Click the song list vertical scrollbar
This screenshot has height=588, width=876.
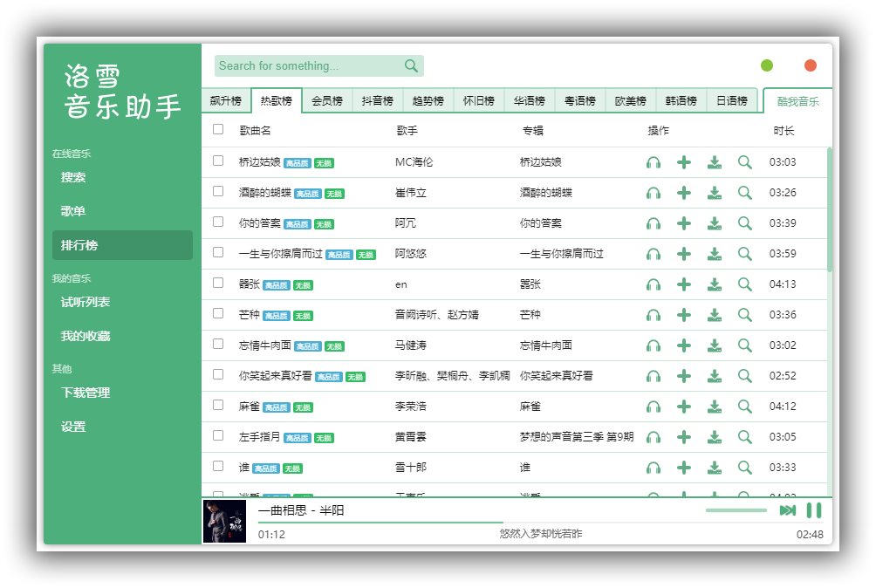[x=829, y=209]
